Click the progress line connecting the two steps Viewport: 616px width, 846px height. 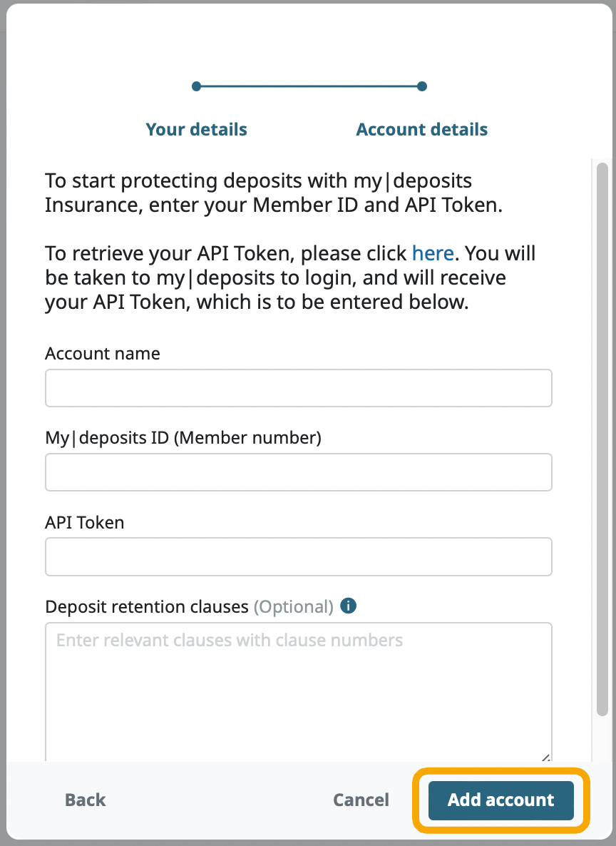pos(309,86)
